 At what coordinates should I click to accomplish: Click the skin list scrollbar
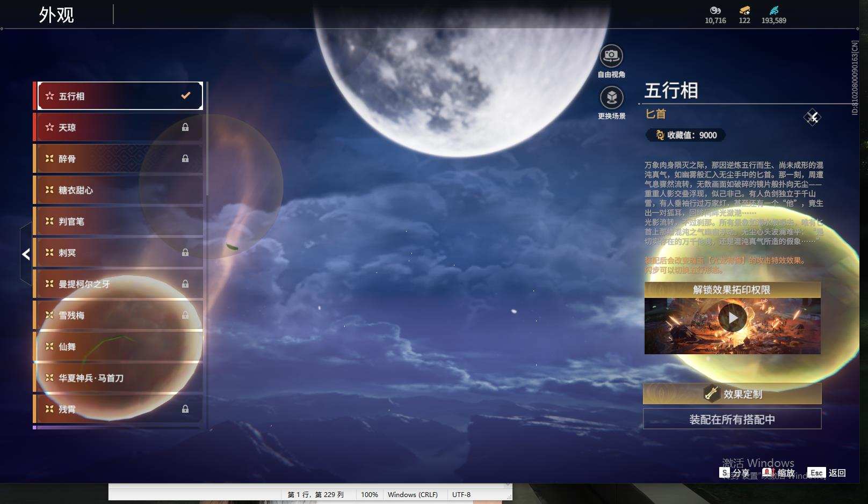click(207, 140)
